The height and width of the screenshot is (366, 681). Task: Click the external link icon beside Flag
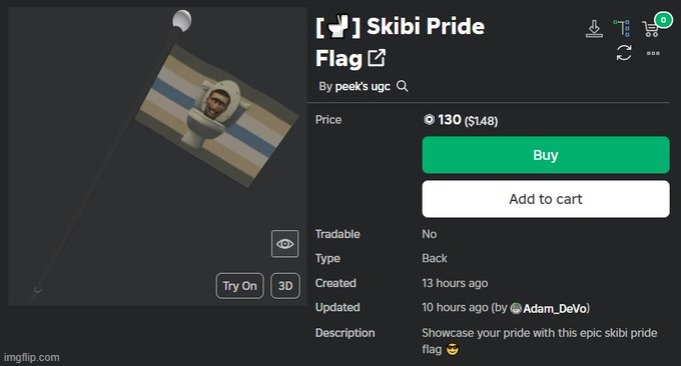(x=377, y=58)
